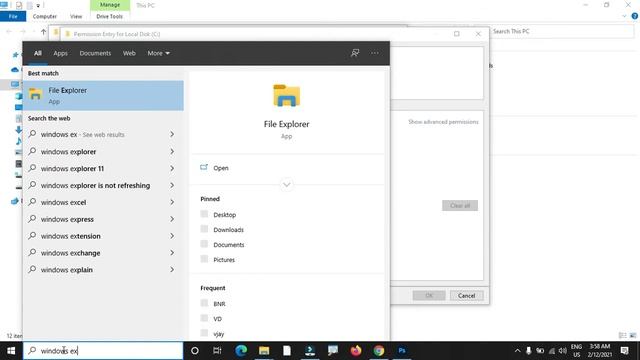Expand arrow beside 'windows excel'
The height and width of the screenshot is (360, 640).
[x=172, y=202]
